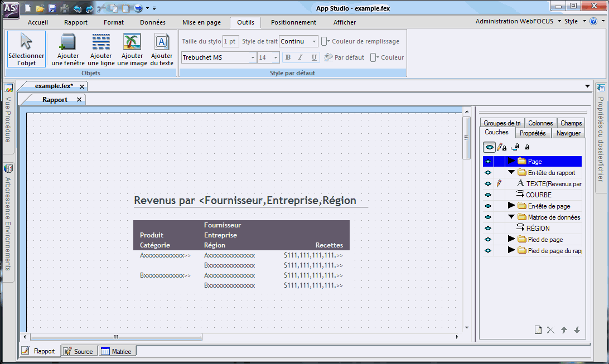Open the help question mark icon
This screenshot has height=364, width=609.
pyautogui.click(x=593, y=21)
